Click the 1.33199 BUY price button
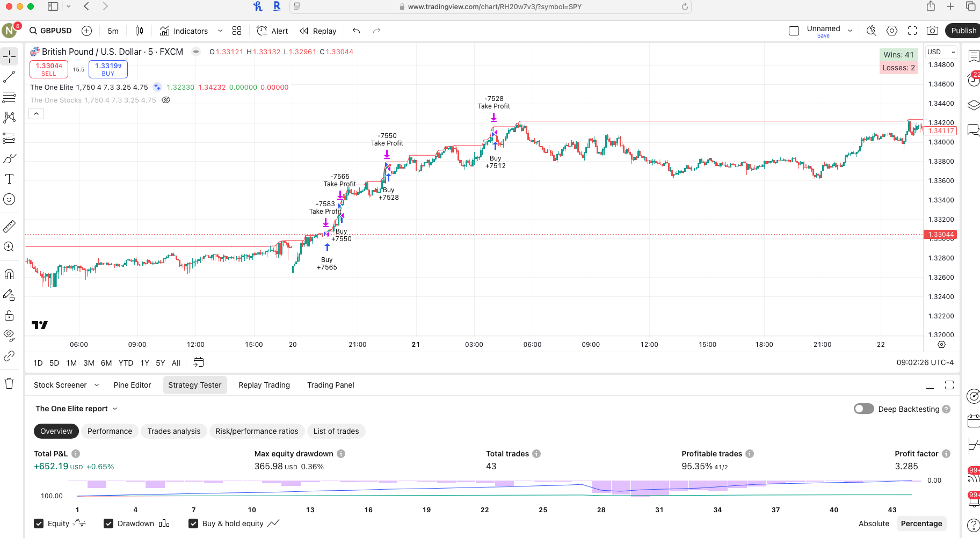980x538 pixels. (x=108, y=69)
